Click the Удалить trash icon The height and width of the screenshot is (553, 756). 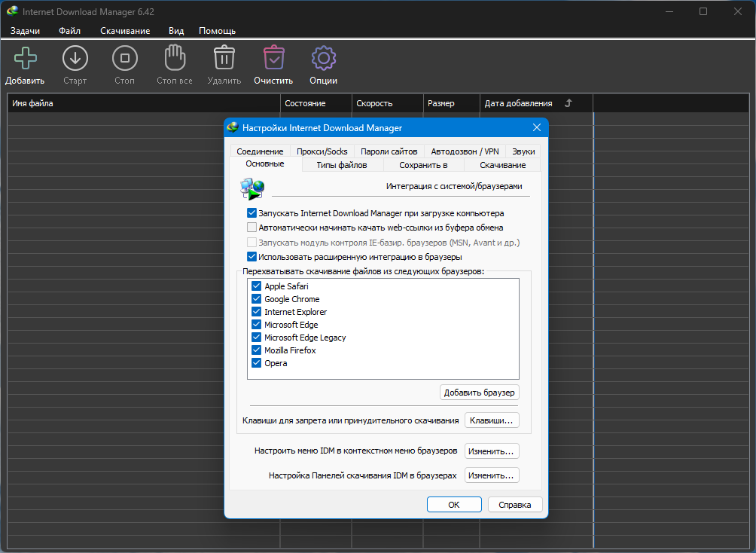click(x=224, y=59)
